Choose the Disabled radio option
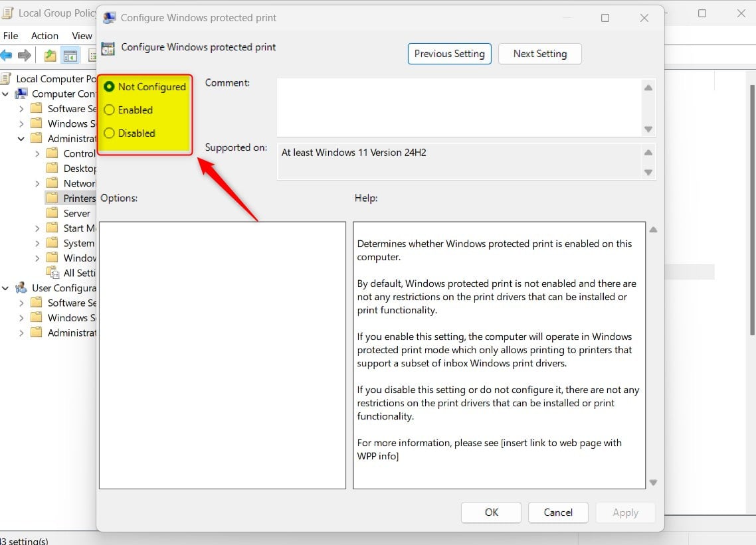Image resolution: width=756 pixels, height=545 pixels. [x=110, y=133]
